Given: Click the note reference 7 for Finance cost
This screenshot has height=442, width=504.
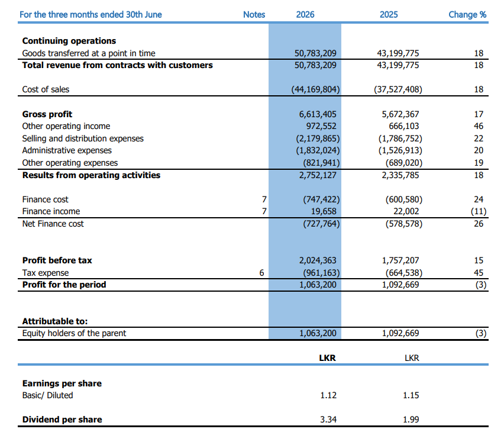Looking at the screenshot, I should 264,199.
